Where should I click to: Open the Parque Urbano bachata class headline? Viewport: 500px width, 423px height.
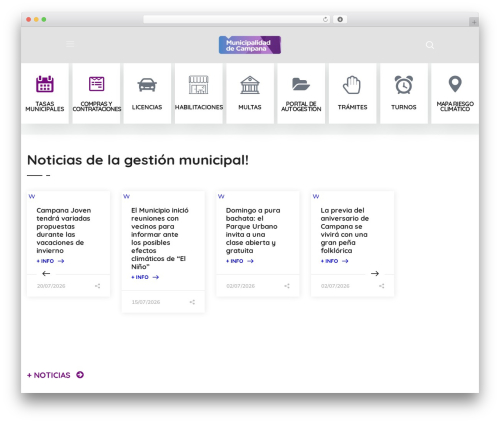(253, 230)
